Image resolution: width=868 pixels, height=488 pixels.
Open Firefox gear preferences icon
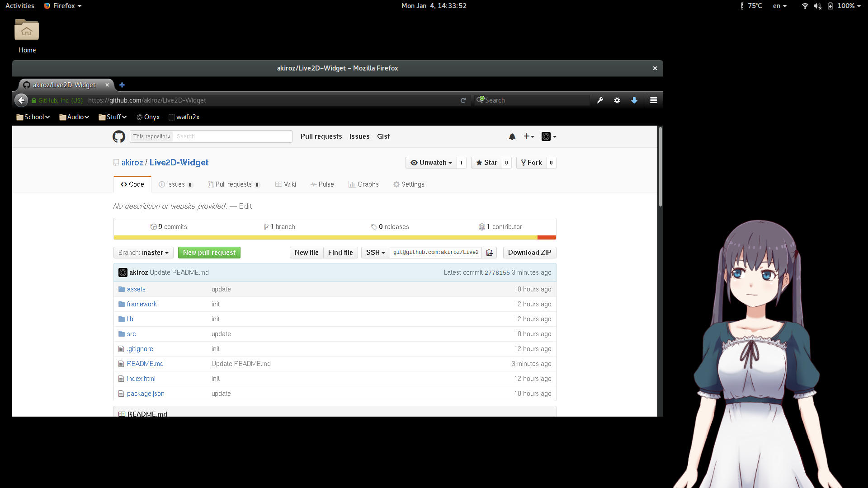(x=617, y=100)
